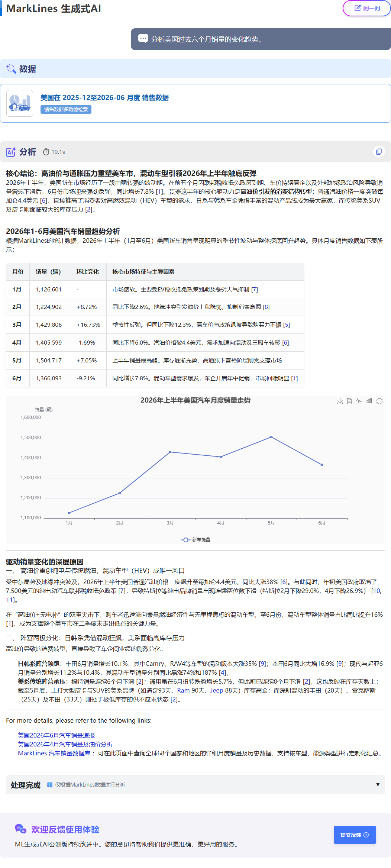Viewport: 391px width, 868px height.
Task: Copy the analysis using the copy icon
Action: tap(379, 152)
